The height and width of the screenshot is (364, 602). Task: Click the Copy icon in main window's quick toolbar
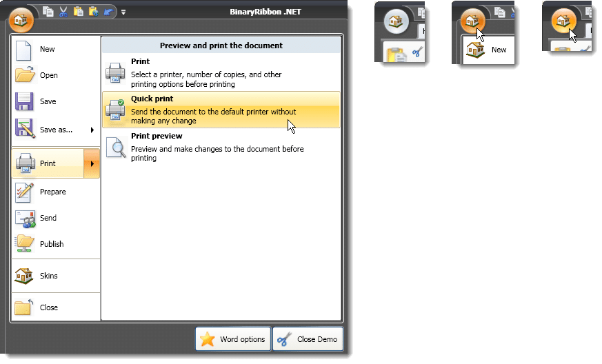click(x=48, y=12)
